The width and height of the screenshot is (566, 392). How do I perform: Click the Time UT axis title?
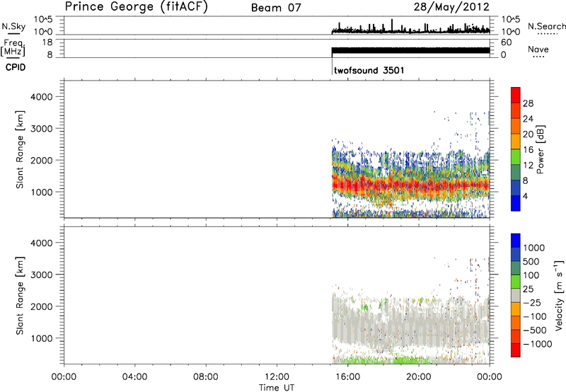coord(277,386)
